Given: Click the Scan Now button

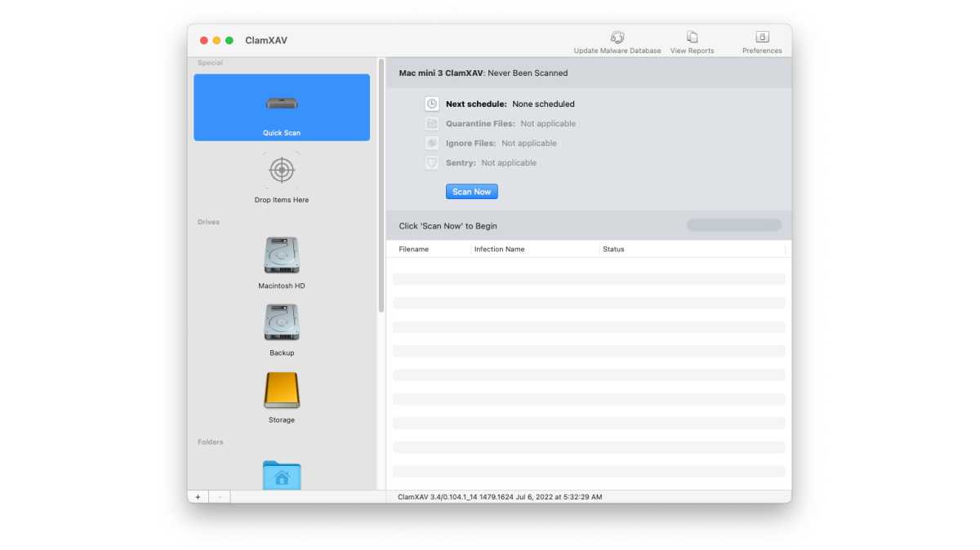Looking at the screenshot, I should pyautogui.click(x=472, y=192).
